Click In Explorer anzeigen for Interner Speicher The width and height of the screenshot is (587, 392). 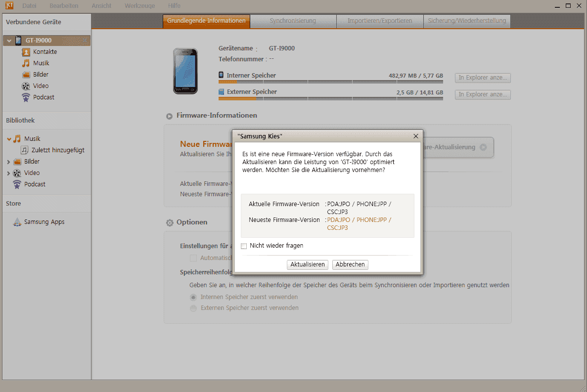[x=483, y=78]
